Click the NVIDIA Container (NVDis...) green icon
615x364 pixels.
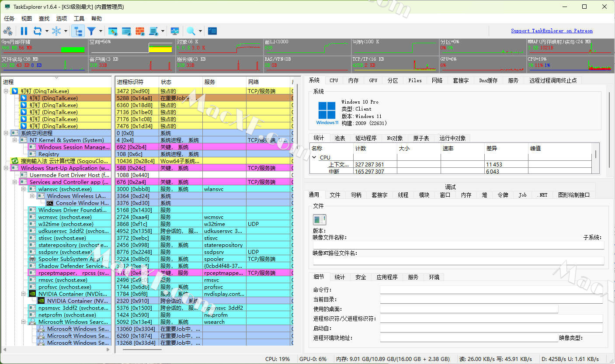[32, 294]
